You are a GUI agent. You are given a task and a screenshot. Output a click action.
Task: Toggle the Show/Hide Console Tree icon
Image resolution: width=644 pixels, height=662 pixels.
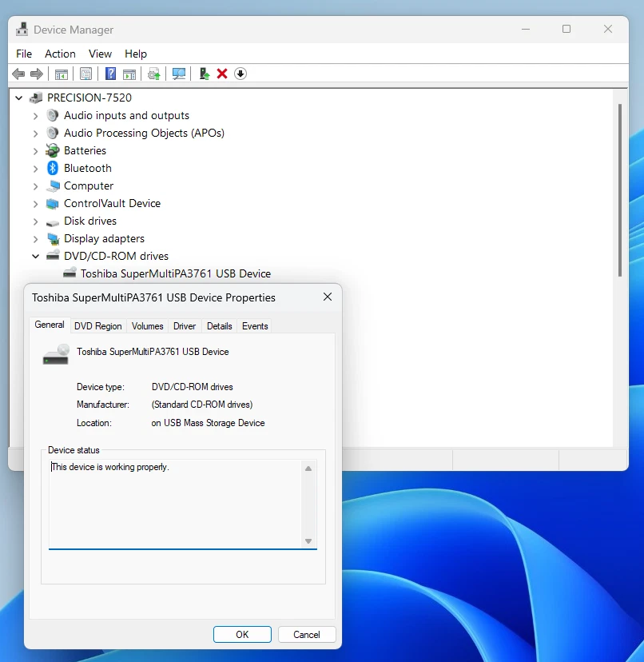tap(62, 74)
